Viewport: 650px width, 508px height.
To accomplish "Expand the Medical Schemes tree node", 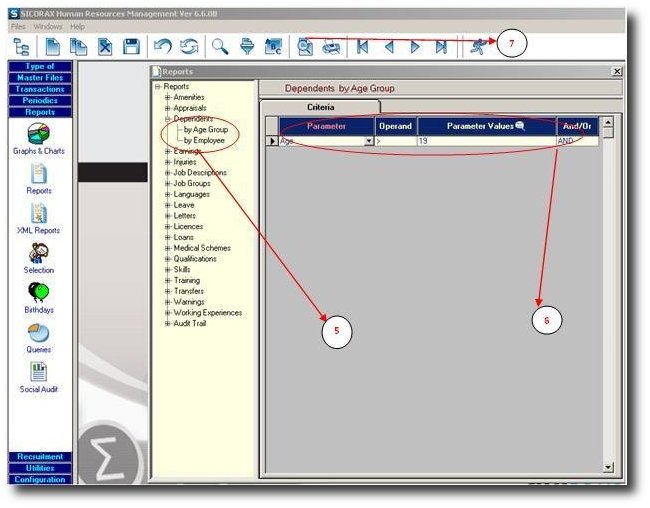I will 168,248.
